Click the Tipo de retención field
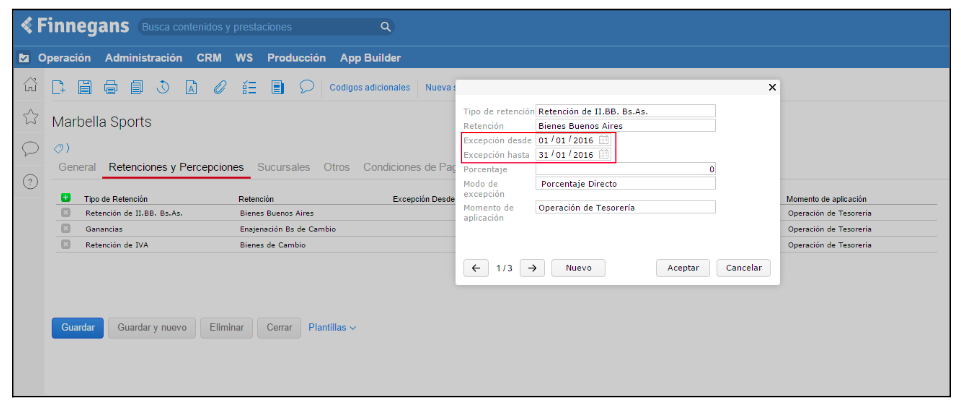The image size is (961, 409). pos(625,111)
